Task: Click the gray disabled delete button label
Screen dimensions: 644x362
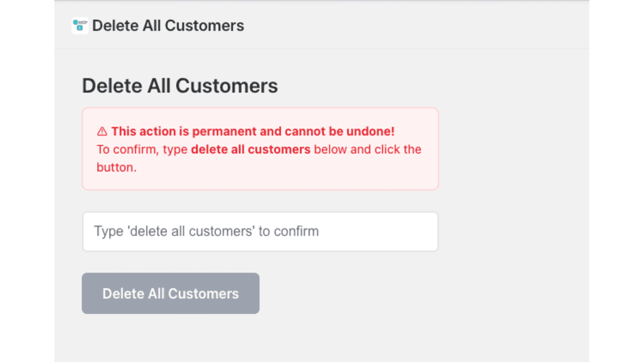Action: tap(170, 293)
